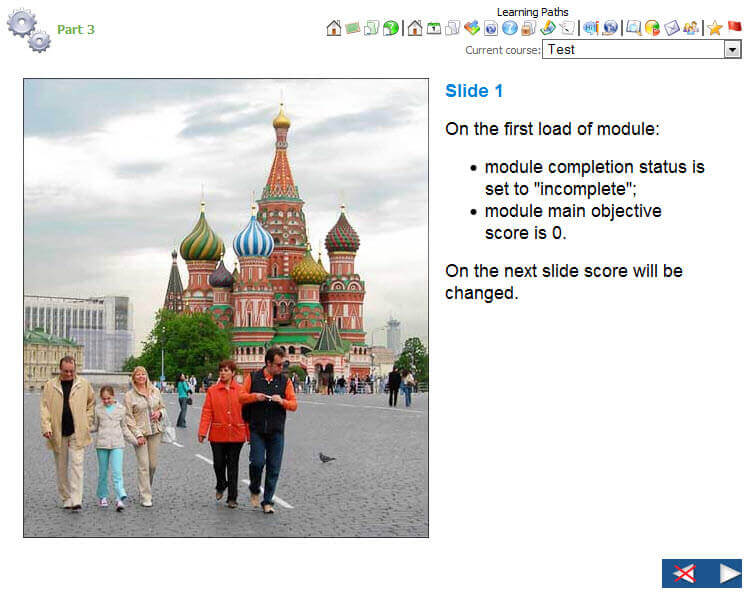Viewport: 750px width, 596px height.
Task: Click the Red Square cathedral photo
Action: (226, 308)
